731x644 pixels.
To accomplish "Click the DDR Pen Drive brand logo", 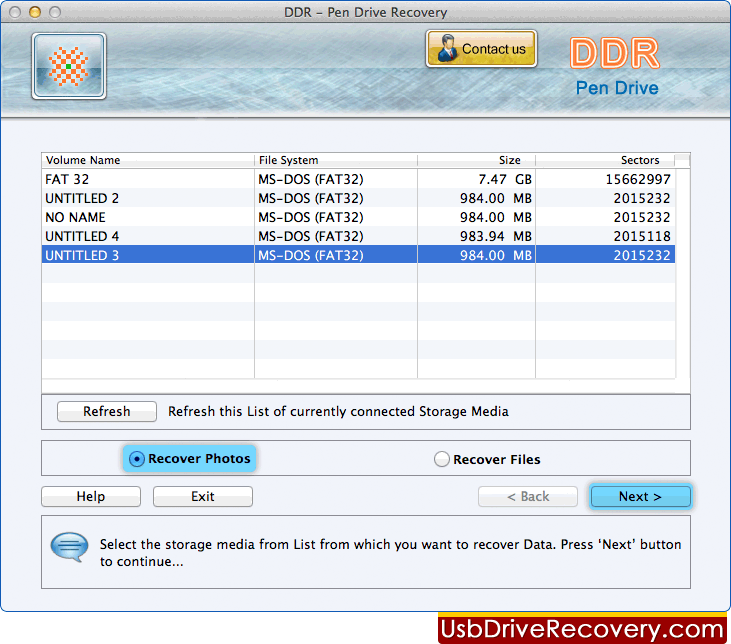I will 615,66.
